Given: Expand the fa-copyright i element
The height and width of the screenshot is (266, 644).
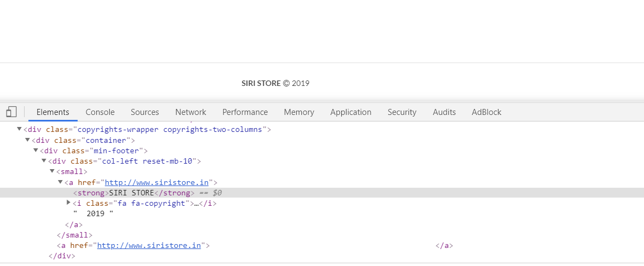Looking at the screenshot, I should point(69,203).
